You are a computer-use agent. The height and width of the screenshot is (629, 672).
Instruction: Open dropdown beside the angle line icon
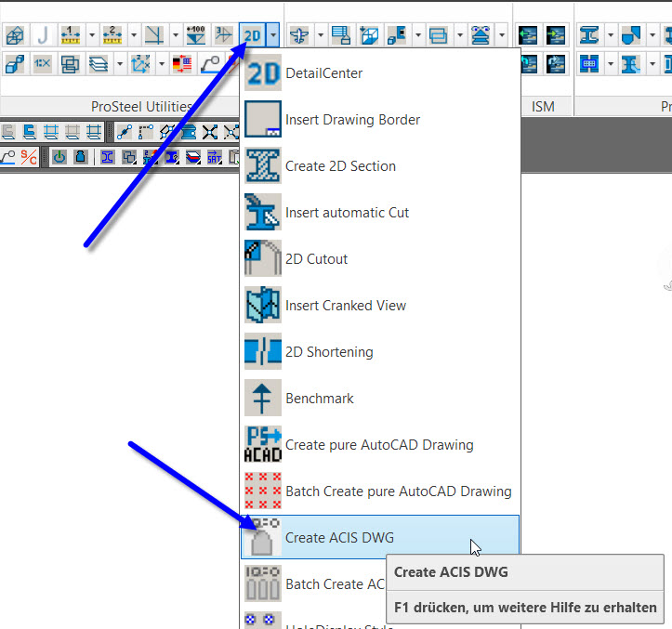pyautogui.click(x=176, y=34)
